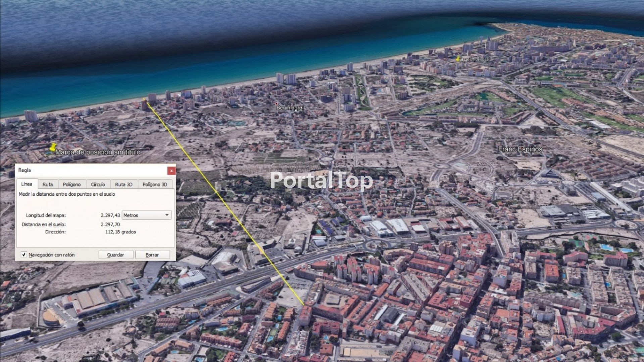The image size is (644, 362).
Task: Open the Metros unit dropdown
Action: pyautogui.click(x=146, y=215)
